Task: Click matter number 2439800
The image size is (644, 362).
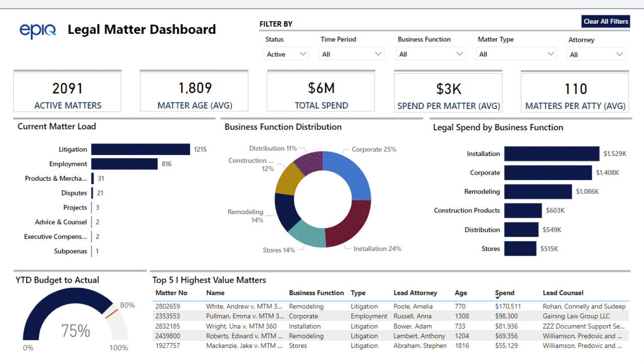Action: (x=168, y=336)
